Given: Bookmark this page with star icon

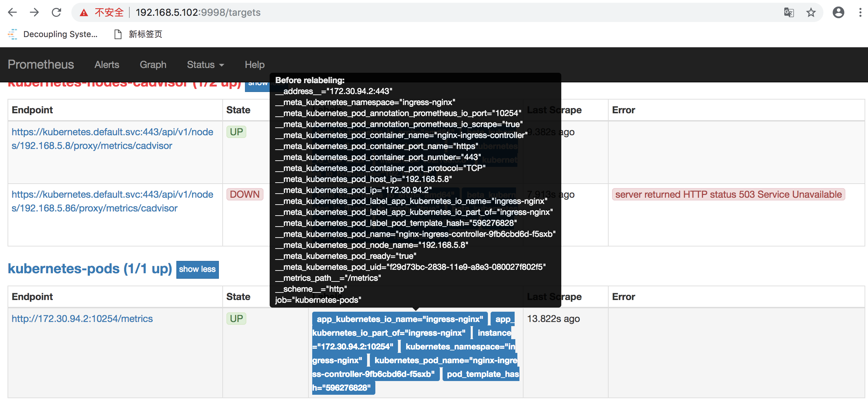Looking at the screenshot, I should click(811, 13).
